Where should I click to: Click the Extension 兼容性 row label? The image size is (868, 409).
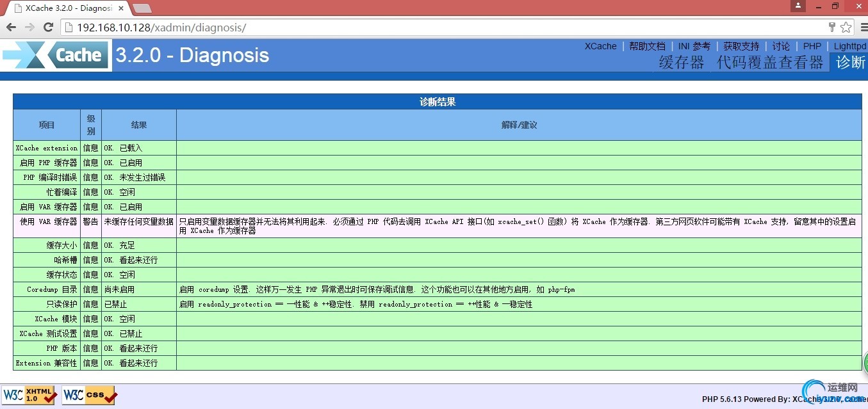click(x=47, y=363)
